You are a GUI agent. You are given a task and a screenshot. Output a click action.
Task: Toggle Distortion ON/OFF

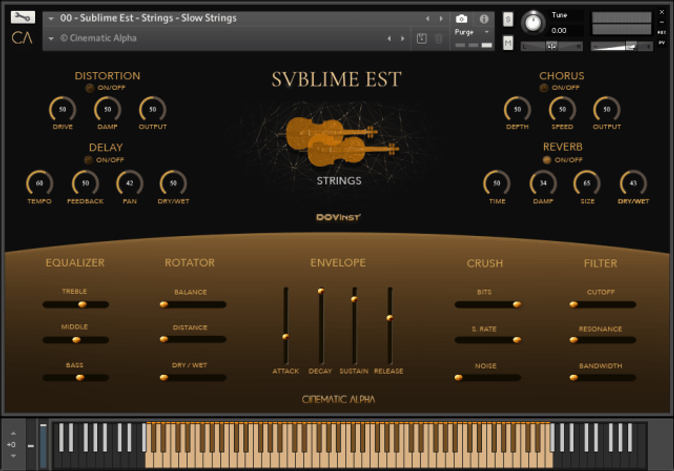[90, 87]
